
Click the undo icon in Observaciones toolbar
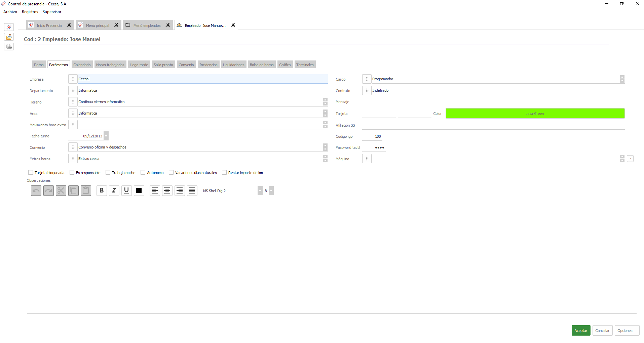click(x=36, y=191)
